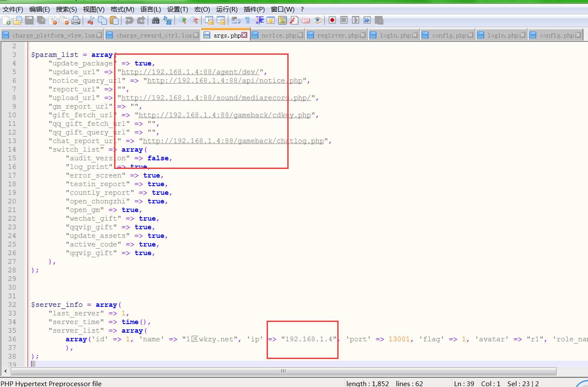Toggle show all characters (pilcrow) icon

pyautogui.click(x=247, y=20)
